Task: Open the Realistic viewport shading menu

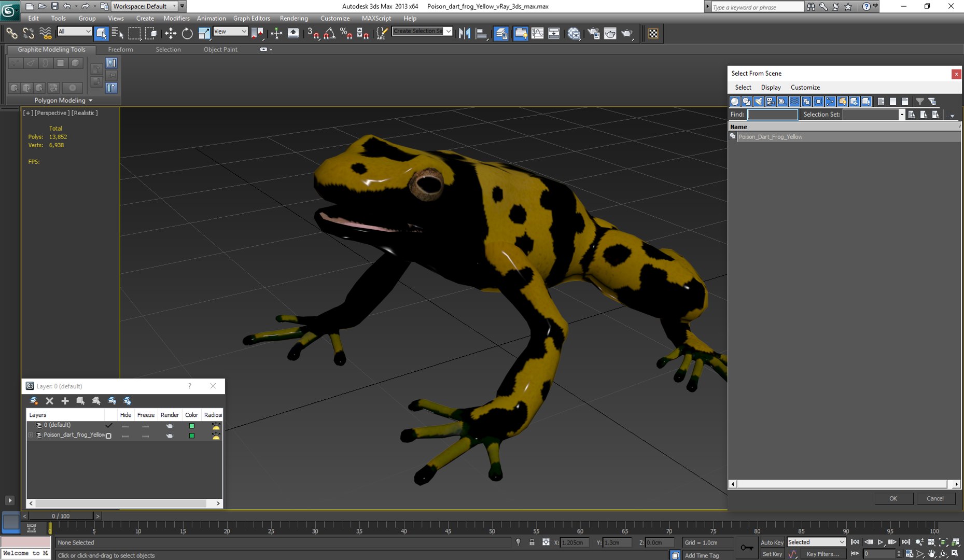Action: tap(85, 113)
